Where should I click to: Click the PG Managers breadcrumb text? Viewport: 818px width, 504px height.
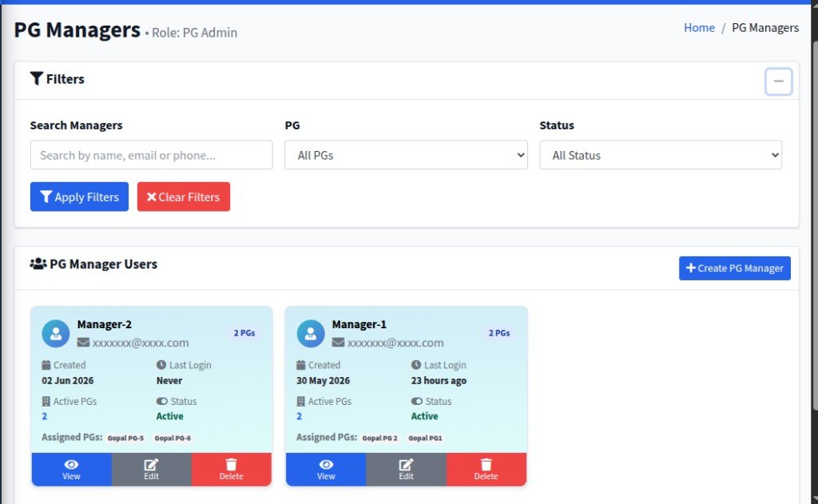coord(765,28)
